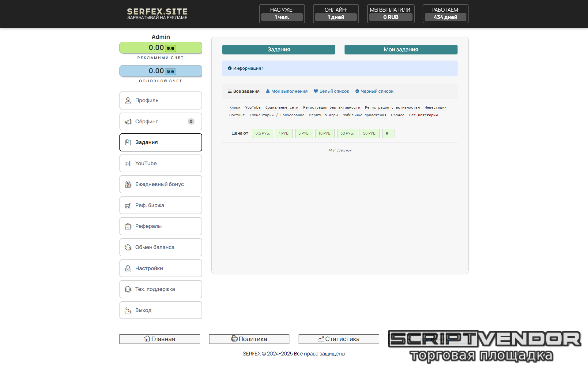
Task: Set minimum price to 0,5 РУБ.
Action: [262, 133]
